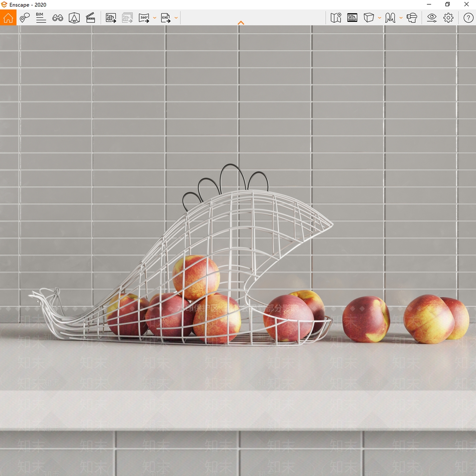
Task: Expand the cube rendering style dropdown
Action: coord(379,18)
